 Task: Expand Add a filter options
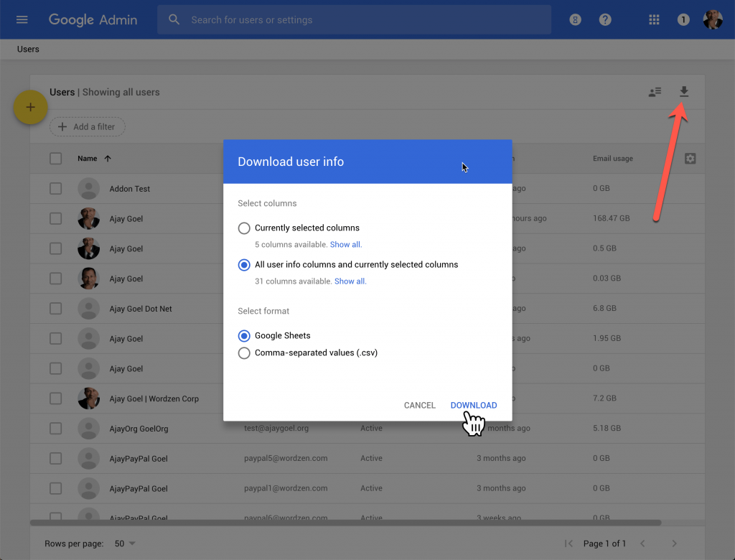(x=87, y=126)
